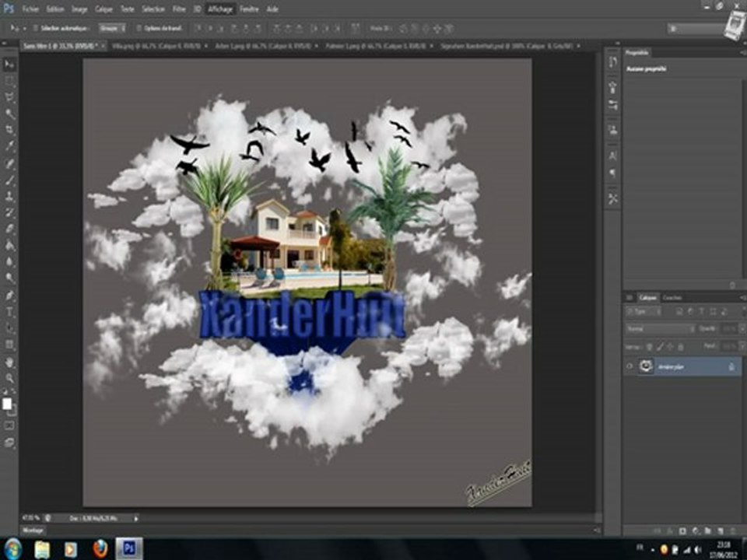Select the Eraser tool
Image resolution: width=747 pixels, height=560 pixels.
click(x=9, y=229)
